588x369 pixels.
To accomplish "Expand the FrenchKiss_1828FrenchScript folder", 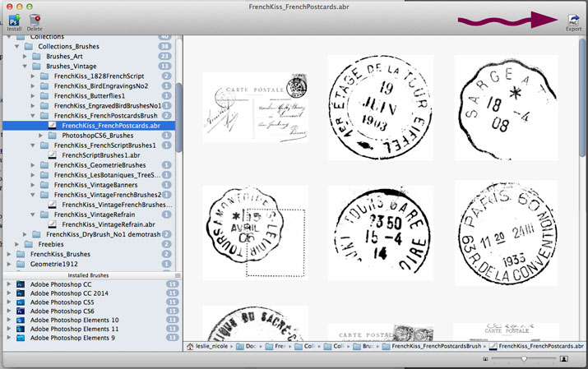I will pos(33,76).
